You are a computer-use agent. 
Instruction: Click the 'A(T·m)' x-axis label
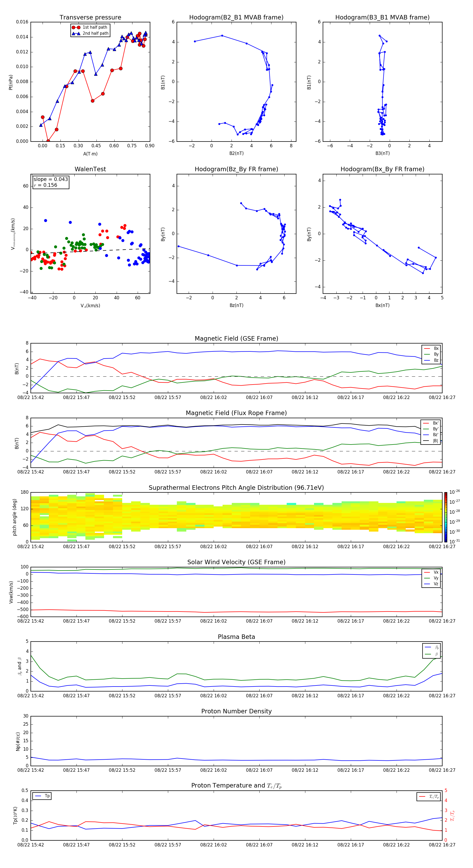coord(90,154)
